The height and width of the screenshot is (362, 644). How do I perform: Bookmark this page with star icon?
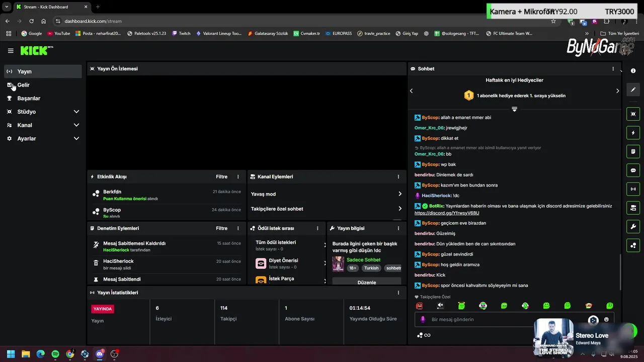coord(553,21)
